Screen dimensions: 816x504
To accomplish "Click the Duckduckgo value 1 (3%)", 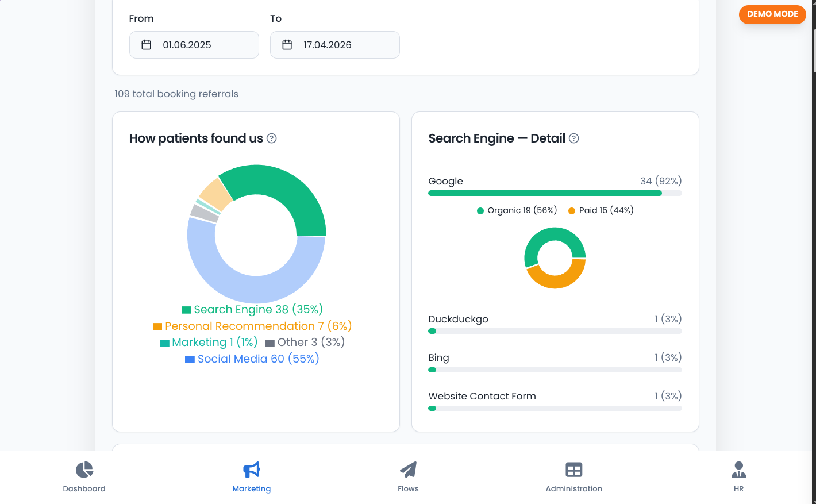I will 668,320.
